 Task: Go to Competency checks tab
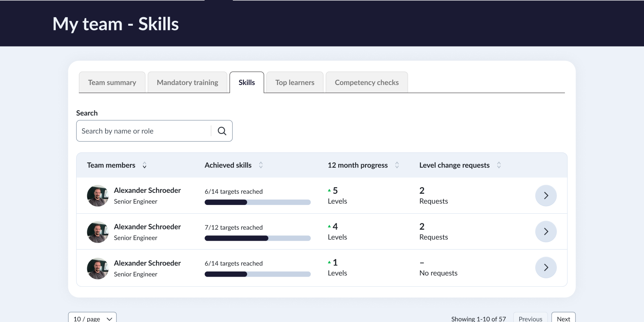(x=367, y=83)
